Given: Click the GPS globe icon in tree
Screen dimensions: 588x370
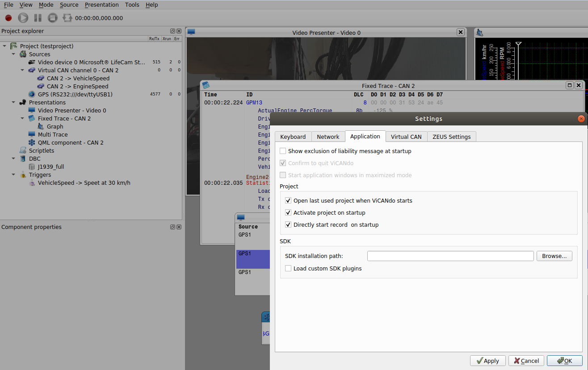Looking at the screenshot, I should click(x=32, y=95).
